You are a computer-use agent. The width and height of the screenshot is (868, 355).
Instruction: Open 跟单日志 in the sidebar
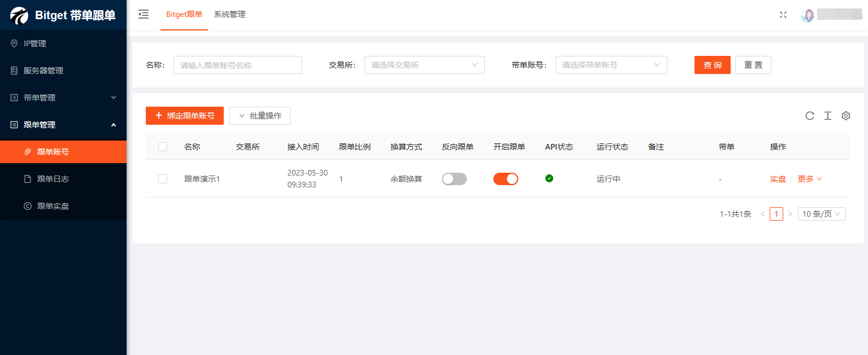(x=63, y=179)
